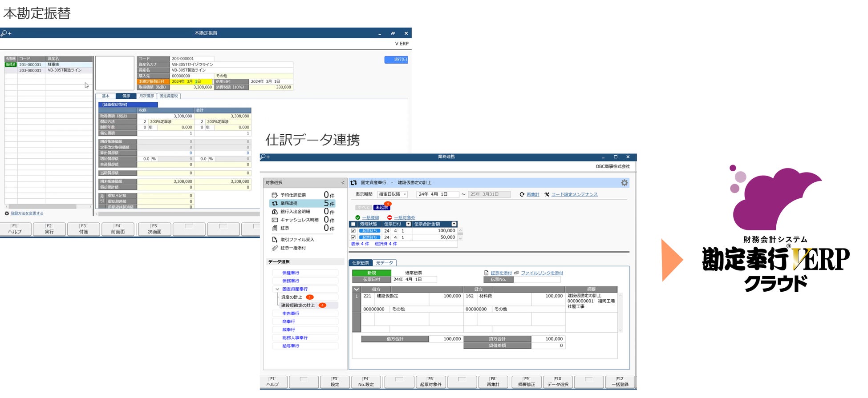Click the F5 次画面 function key button

(154, 229)
